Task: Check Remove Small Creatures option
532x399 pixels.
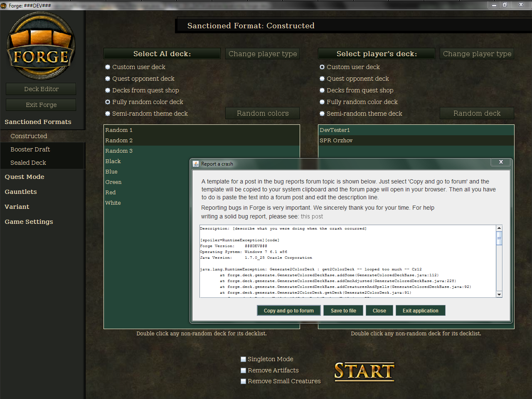Action: (244, 381)
